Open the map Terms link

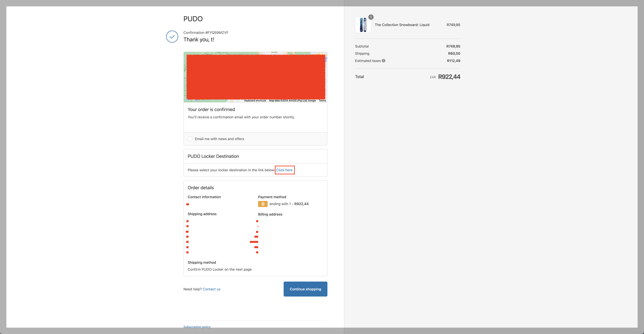click(322, 101)
